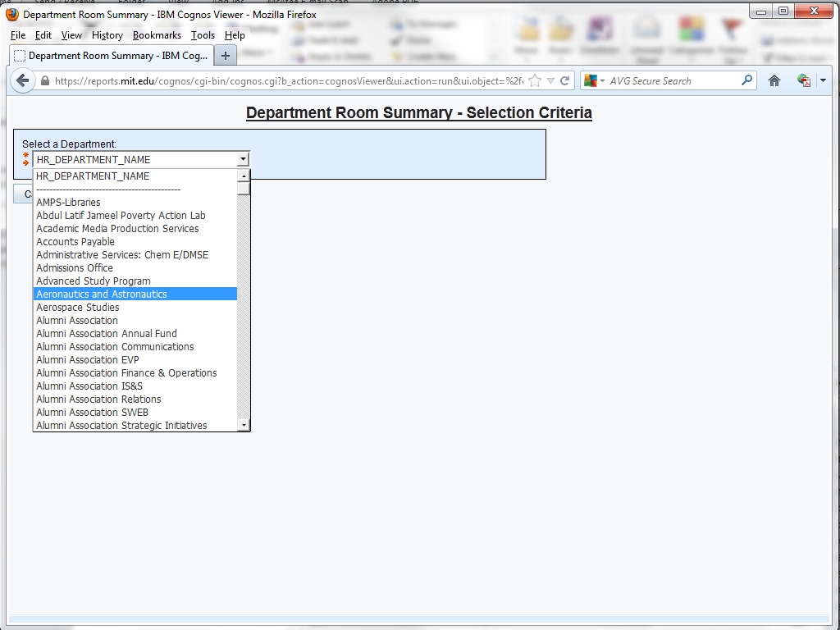The image size is (840, 630).
Task: Click inside the AVG Secure Search field
Action: (673, 80)
